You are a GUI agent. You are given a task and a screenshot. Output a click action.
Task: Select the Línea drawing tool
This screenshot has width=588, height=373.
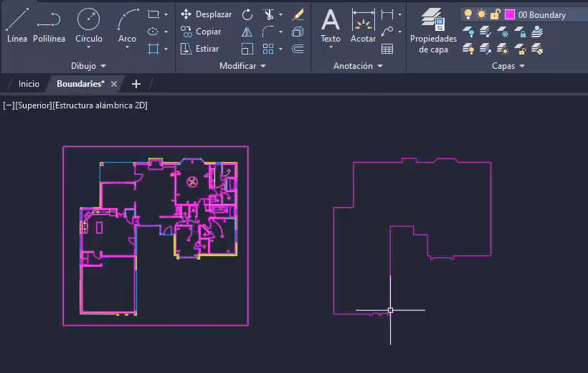17,25
